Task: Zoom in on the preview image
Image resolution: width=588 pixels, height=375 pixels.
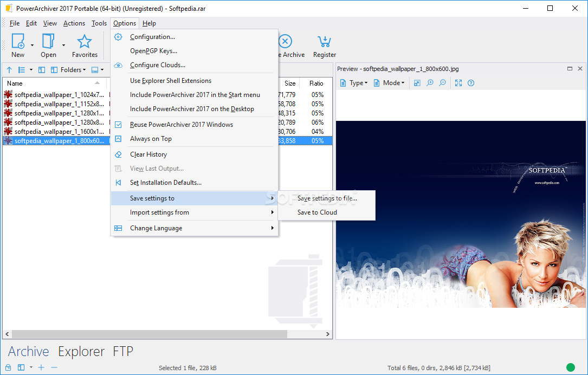Action: pyautogui.click(x=430, y=83)
